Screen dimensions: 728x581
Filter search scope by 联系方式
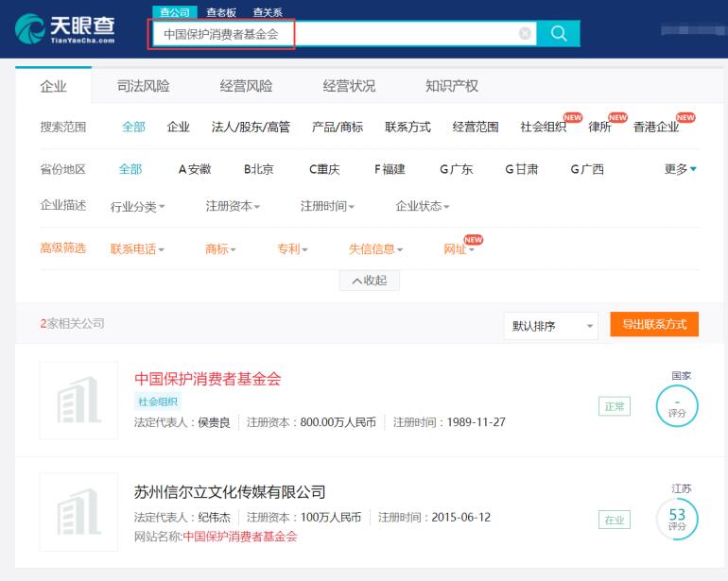coord(407,127)
